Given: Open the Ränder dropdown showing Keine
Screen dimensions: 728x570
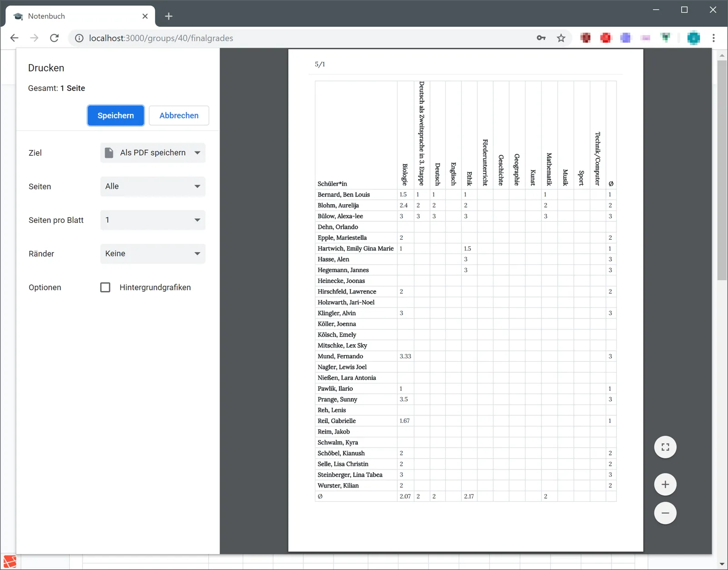Looking at the screenshot, I should (153, 254).
